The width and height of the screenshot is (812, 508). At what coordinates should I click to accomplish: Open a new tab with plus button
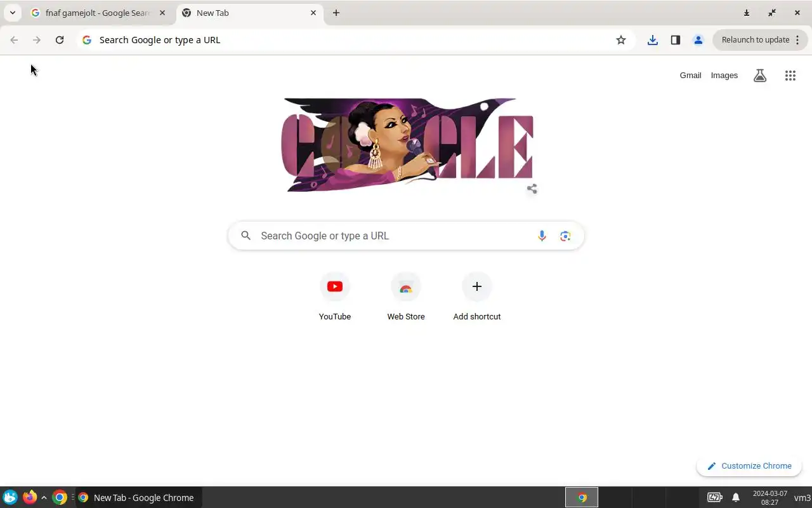click(336, 13)
